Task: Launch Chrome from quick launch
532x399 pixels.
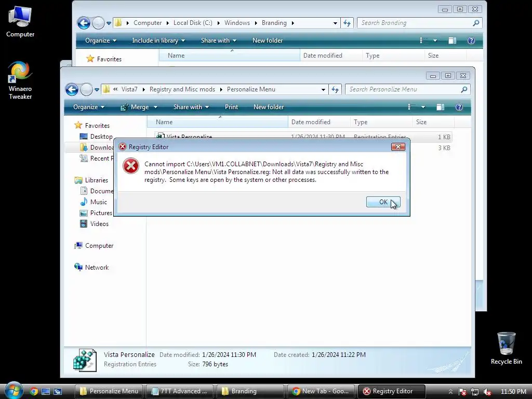Action: tap(34, 391)
